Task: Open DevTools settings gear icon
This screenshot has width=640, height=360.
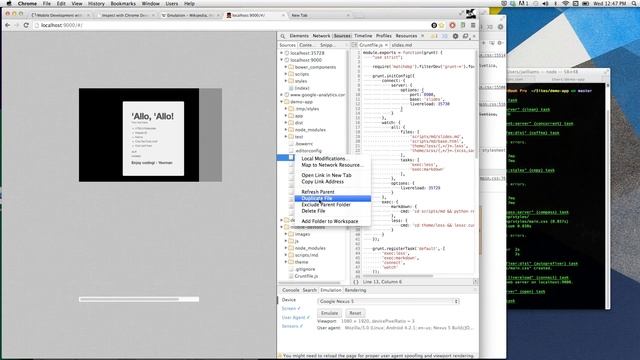Action: click(x=456, y=36)
